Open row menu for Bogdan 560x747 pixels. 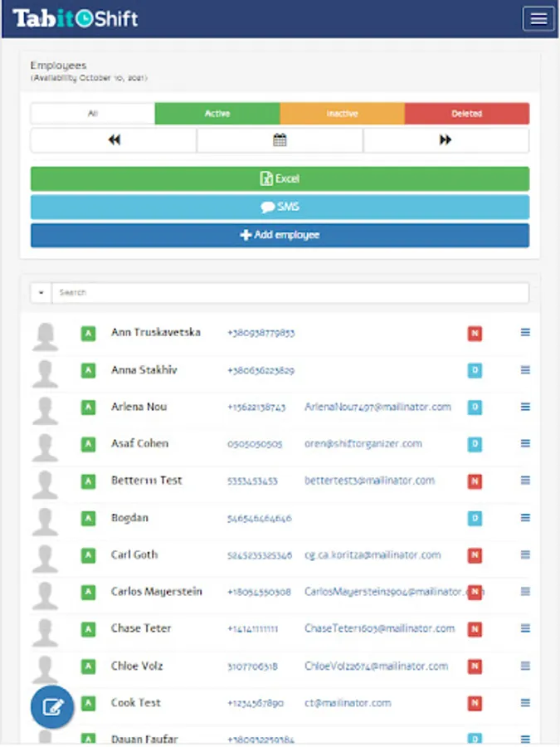[525, 517]
